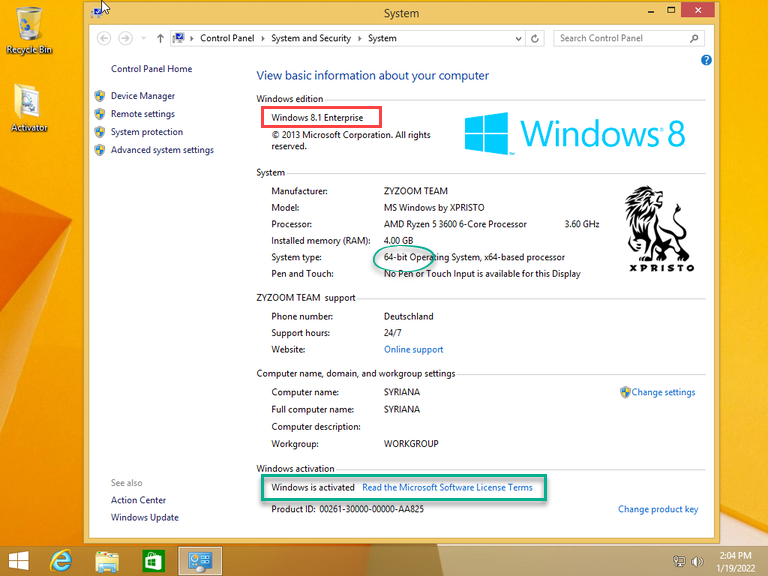Screen dimensions: 768x576
Task: Refresh the System page
Action: tap(535, 38)
